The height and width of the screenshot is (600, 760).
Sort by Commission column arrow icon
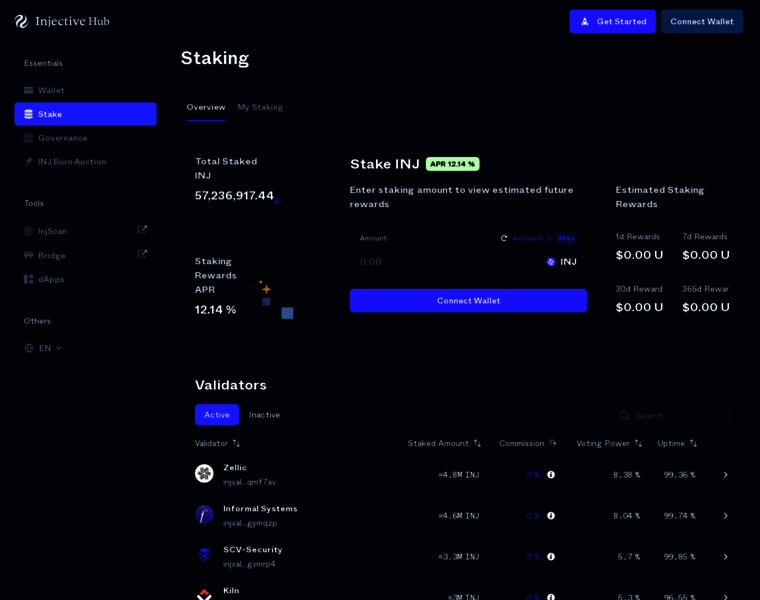[553, 443]
